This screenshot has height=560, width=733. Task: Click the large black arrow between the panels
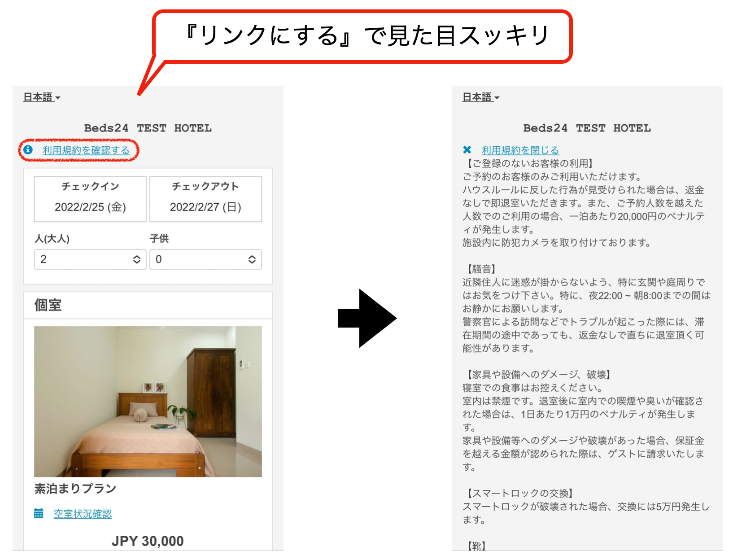pos(366,318)
